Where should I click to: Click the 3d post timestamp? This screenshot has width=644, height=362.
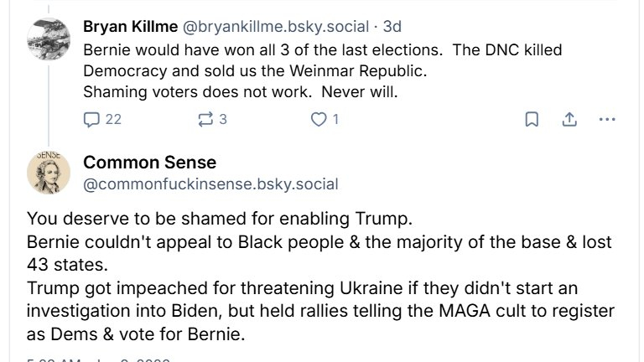[392, 25]
